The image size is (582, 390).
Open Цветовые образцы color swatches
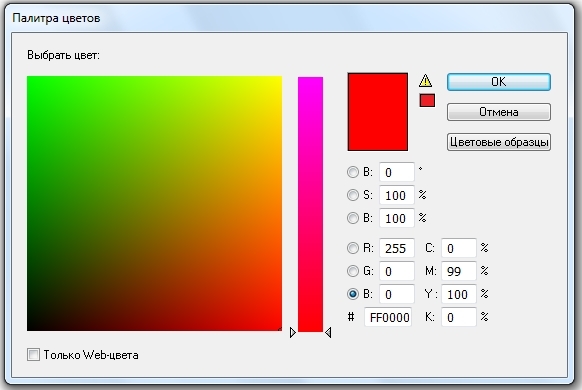[498, 142]
